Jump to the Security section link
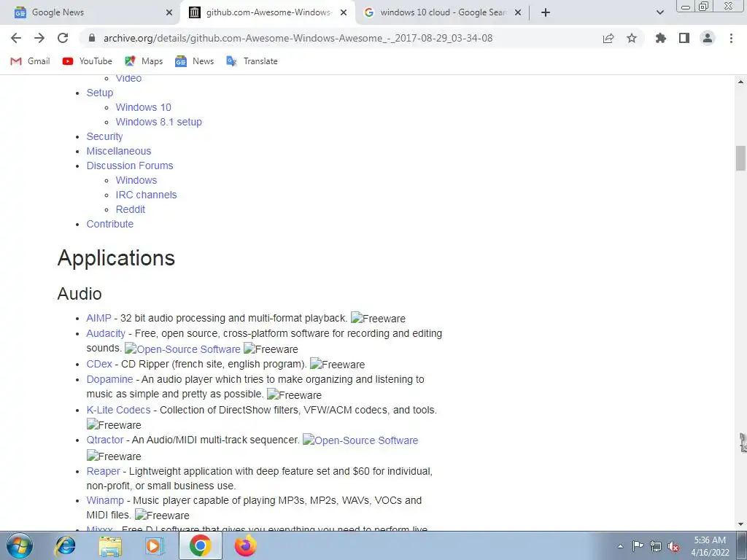747x560 pixels. 105,136
